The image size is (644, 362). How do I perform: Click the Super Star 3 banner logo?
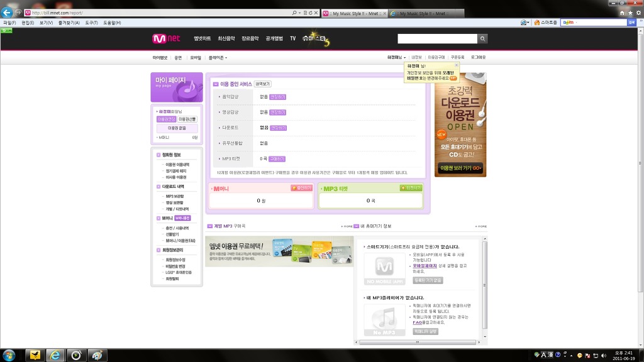(316, 38)
